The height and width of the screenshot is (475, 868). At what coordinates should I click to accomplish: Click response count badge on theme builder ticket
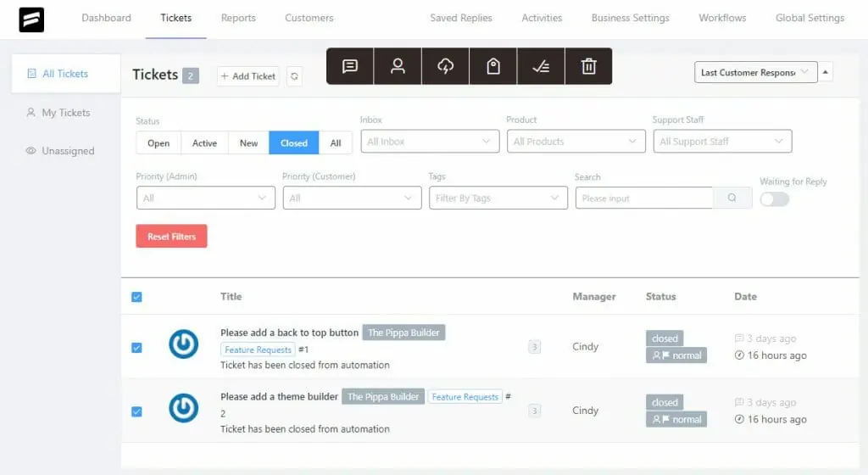pos(534,411)
